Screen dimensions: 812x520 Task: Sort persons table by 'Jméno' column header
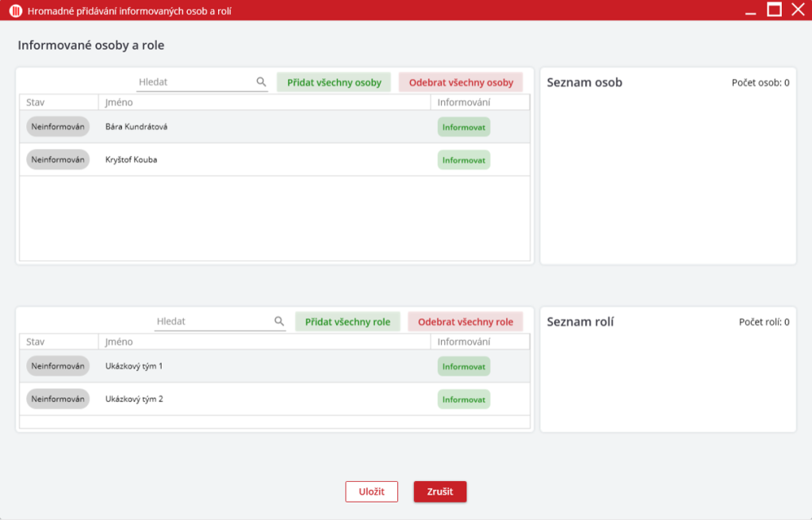coord(119,102)
